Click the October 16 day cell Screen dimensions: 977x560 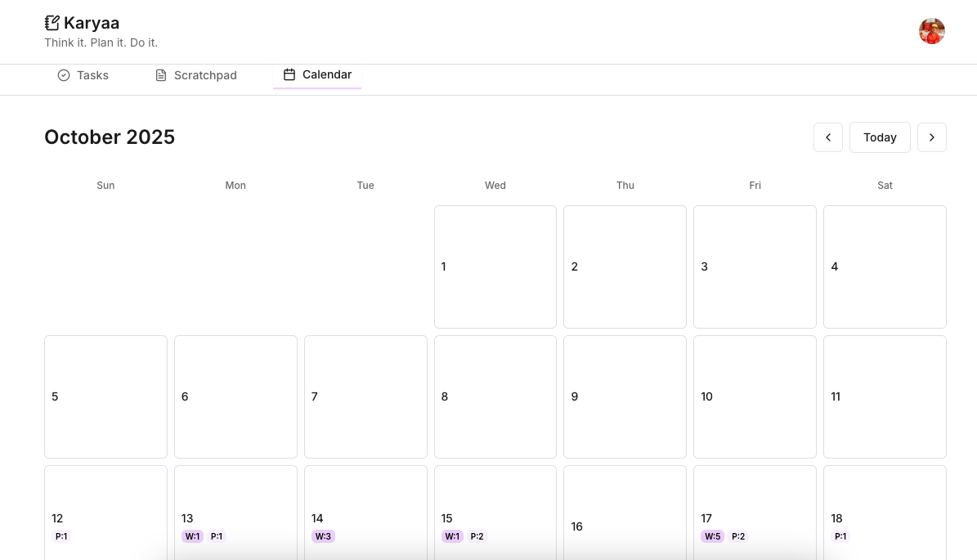pos(625,513)
